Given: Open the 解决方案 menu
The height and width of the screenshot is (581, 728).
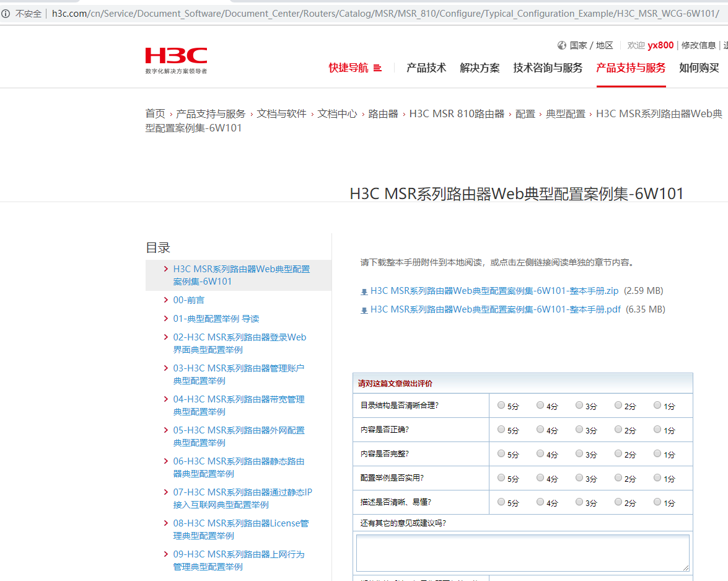Looking at the screenshot, I should tap(480, 68).
